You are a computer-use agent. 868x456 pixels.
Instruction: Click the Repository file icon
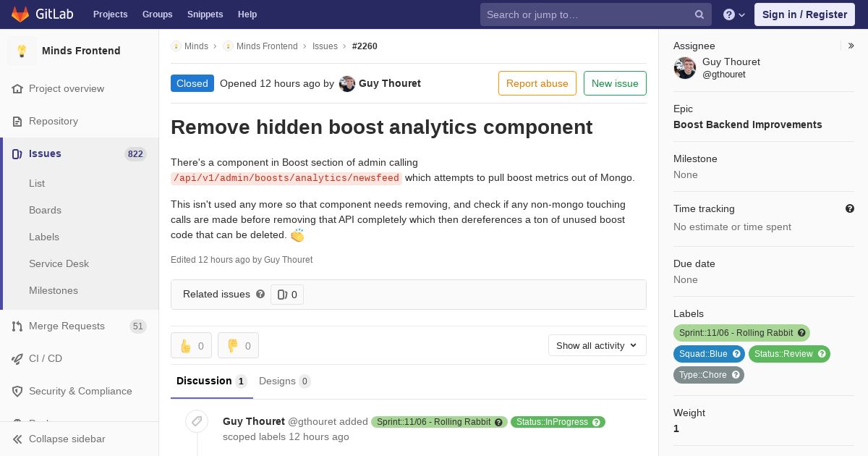pos(17,121)
